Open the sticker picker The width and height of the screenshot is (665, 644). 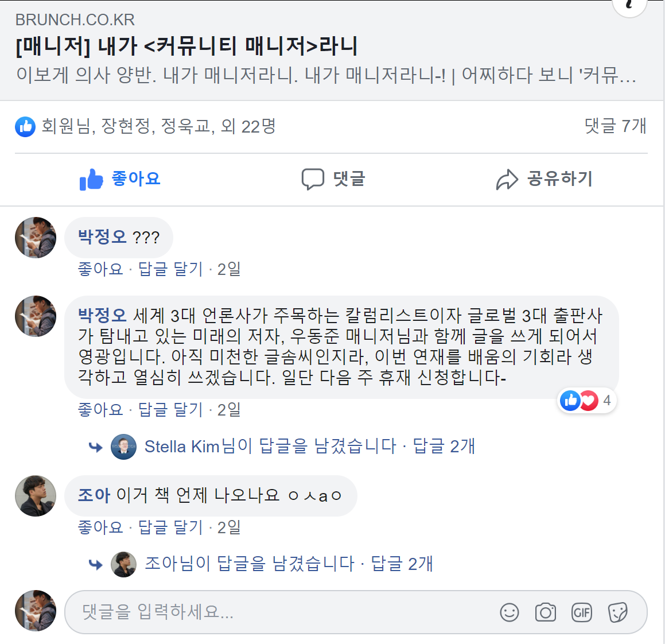[619, 612]
